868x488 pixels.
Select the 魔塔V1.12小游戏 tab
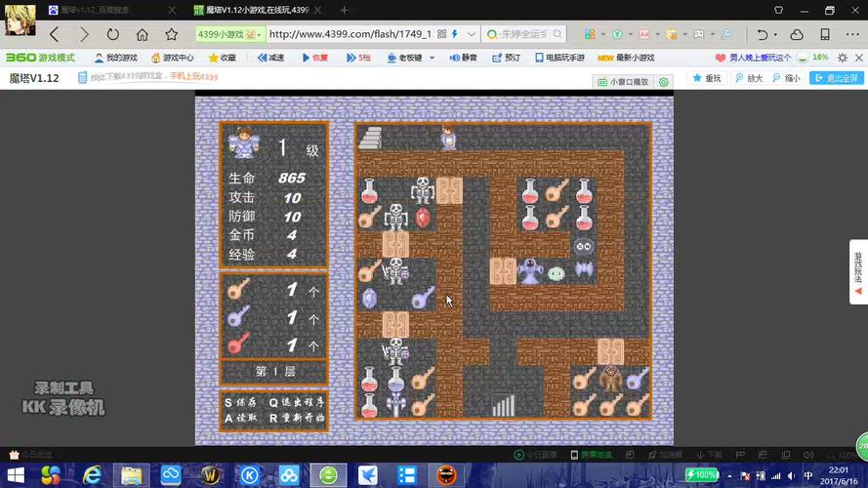click(x=258, y=10)
